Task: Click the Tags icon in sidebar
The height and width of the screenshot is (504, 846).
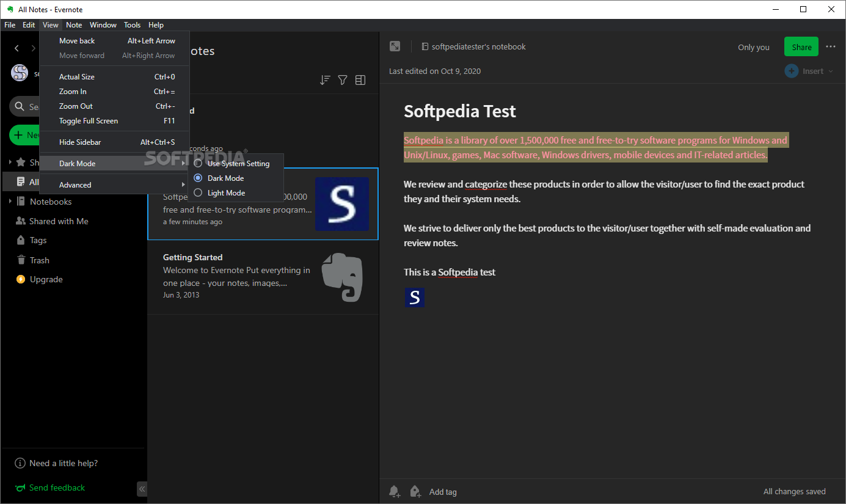Action: point(21,240)
